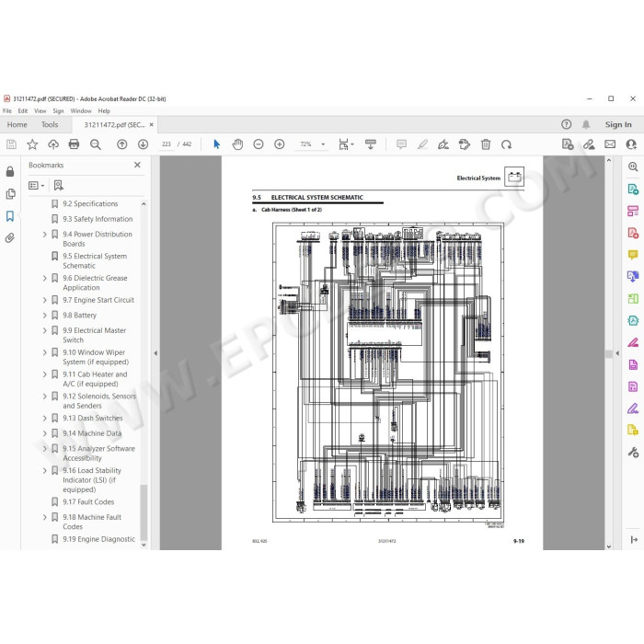Rotate the page view icon
The width and height of the screenshot is (644, 644).
coord(506,144)
